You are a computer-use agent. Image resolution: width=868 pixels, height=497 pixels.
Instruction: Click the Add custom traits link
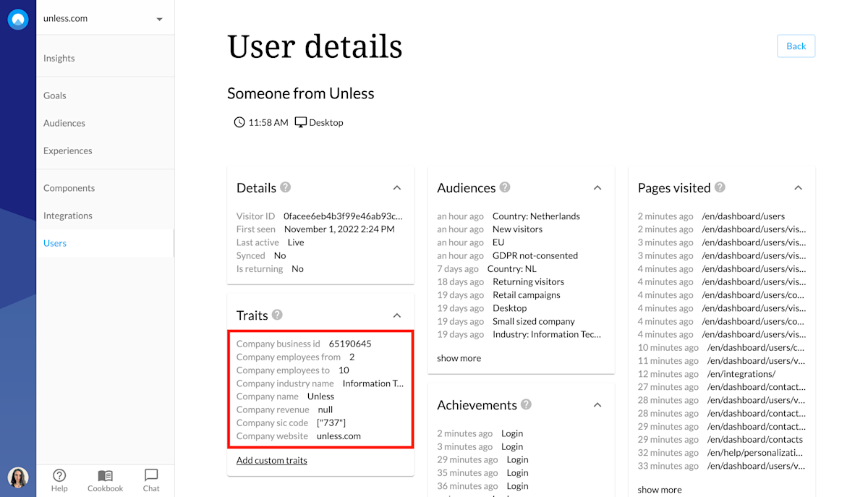pos(272,460)
